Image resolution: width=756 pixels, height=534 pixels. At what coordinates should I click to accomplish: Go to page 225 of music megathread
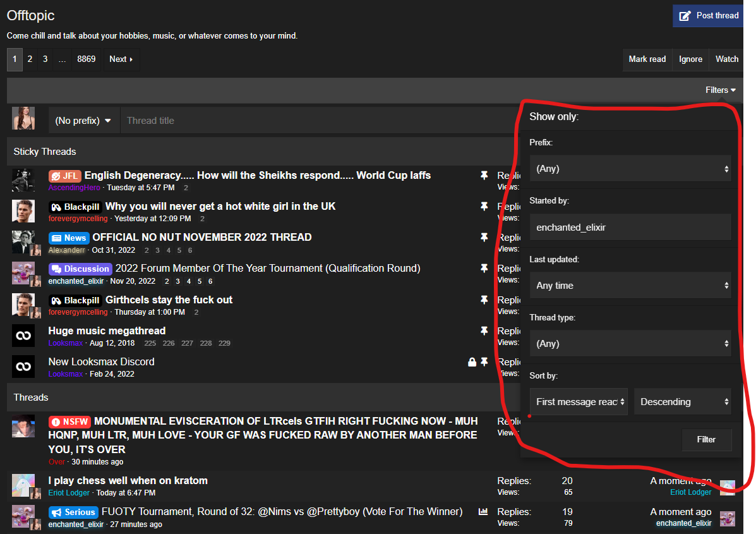(x=150, y=343)
